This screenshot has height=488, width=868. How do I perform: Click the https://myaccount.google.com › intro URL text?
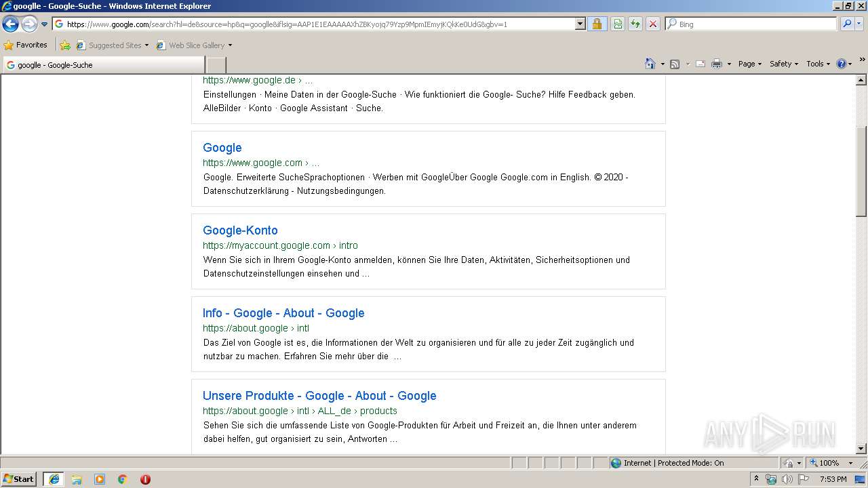(280, 245)
